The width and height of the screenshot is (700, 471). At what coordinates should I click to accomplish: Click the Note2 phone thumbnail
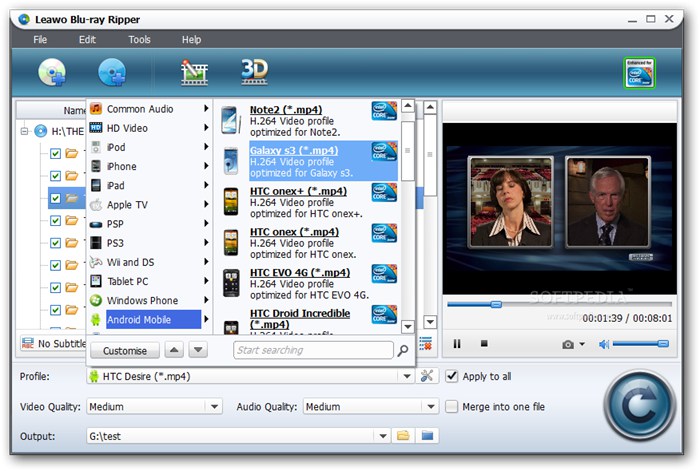pos(231,120)
